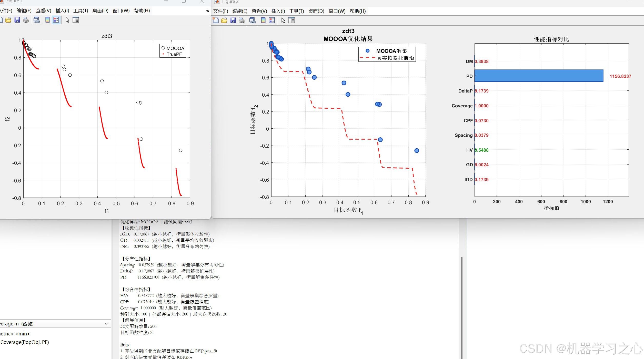This screenshot has height=359, width=644.
Task: Open Property Inspector in Figure 1 toolbar
Action: 76,20
